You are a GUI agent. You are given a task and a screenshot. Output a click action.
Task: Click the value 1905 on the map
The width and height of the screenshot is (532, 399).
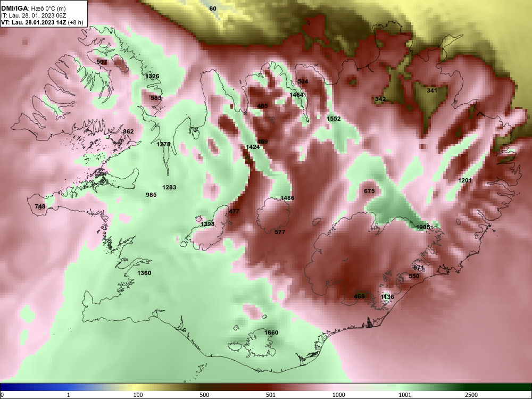pos(423,227)
